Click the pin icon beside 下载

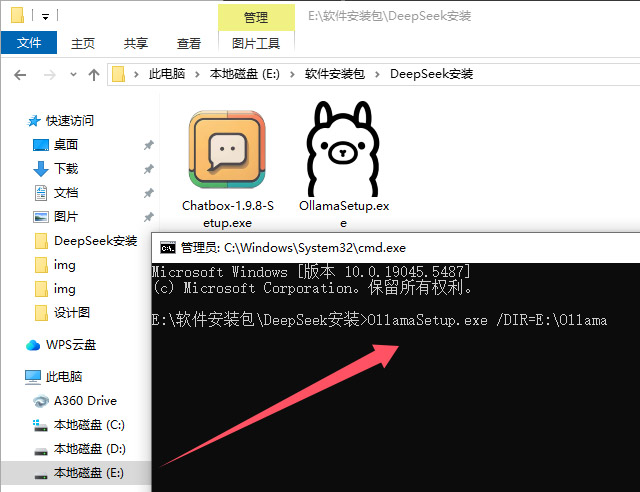[x=149, y=169]
